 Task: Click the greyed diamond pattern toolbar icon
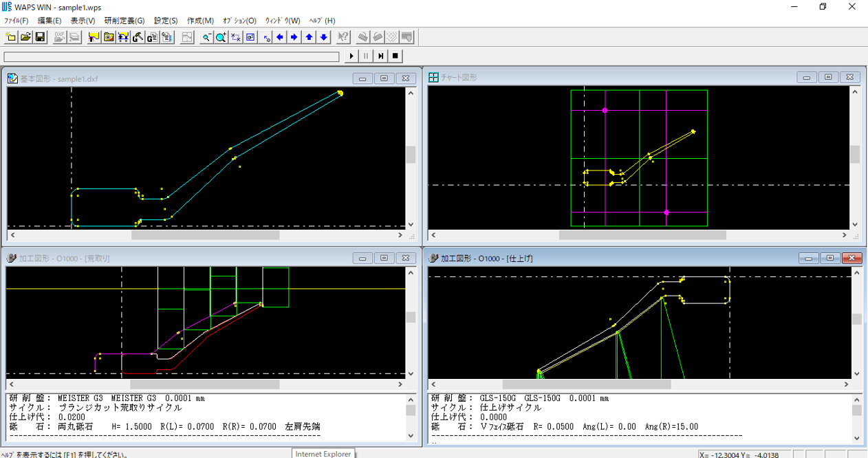[392, 37]
